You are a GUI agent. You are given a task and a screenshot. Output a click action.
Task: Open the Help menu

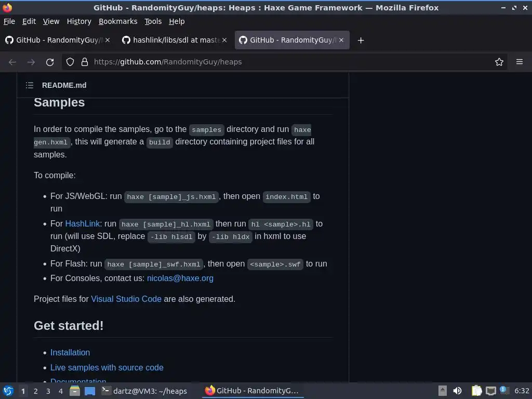[177, 21]
